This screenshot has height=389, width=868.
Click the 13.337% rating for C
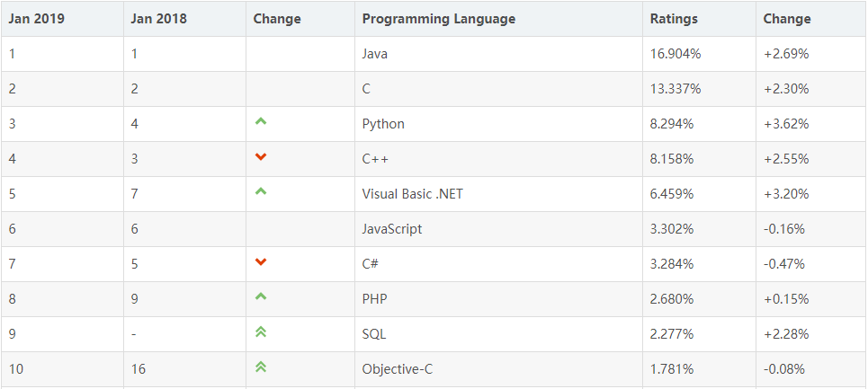(x=676, y=89)
